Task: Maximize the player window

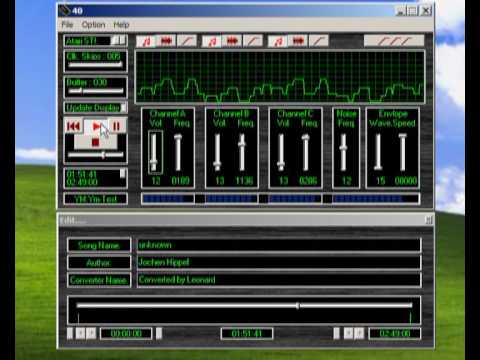Action: 413,11
